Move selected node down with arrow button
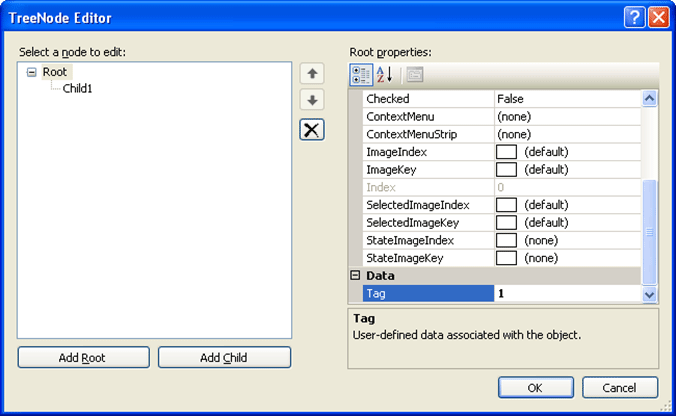 click(x=312, y=100)
